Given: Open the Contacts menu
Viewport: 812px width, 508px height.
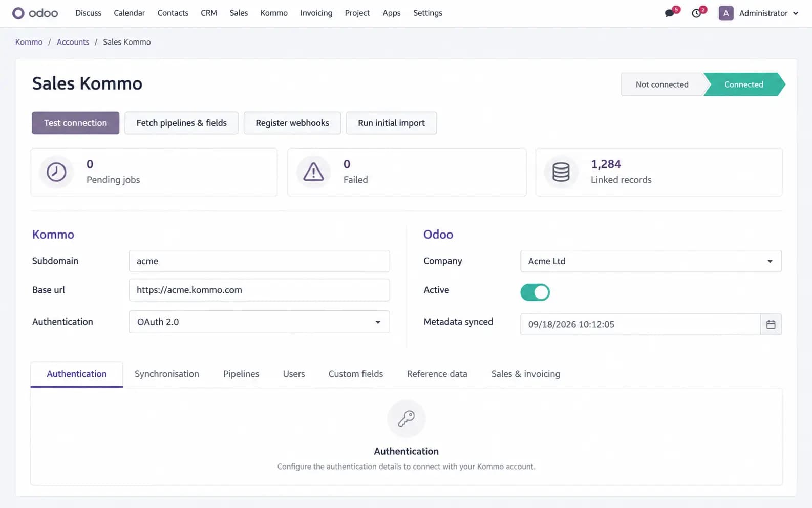Looking at the screenshot, I should click(x=173, y=13).
